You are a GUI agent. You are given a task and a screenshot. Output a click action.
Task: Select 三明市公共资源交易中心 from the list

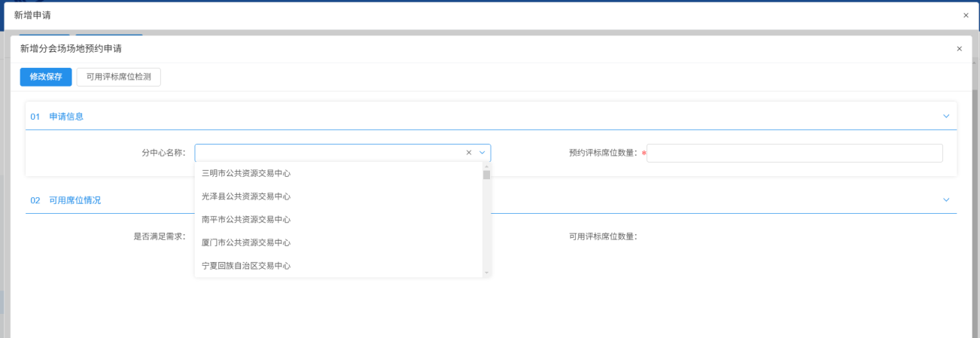pos(246,173)
